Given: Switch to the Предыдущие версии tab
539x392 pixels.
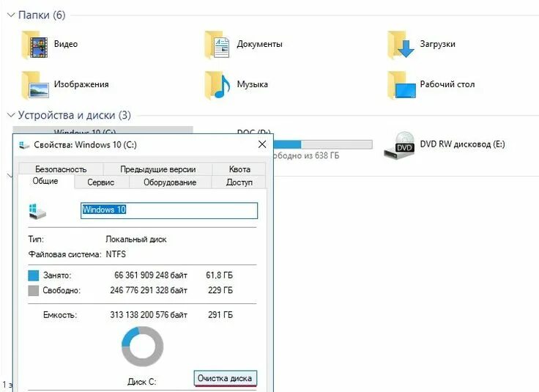Looking at the screenshot, I should coord(157,169).
